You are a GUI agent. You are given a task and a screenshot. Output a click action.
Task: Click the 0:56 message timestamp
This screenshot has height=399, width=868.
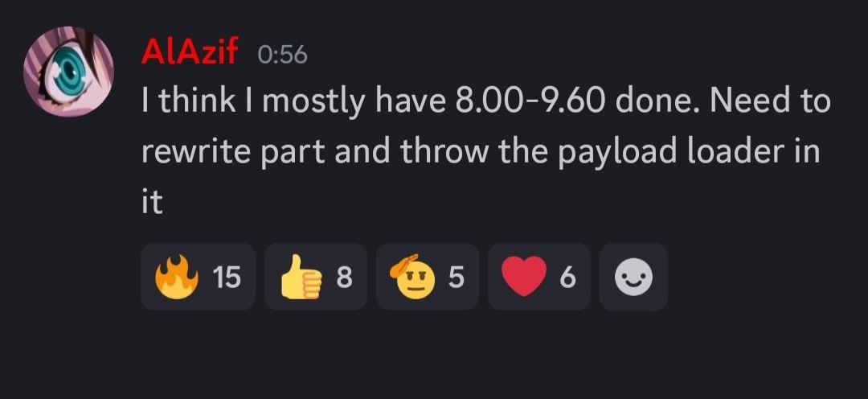[282, 55]
